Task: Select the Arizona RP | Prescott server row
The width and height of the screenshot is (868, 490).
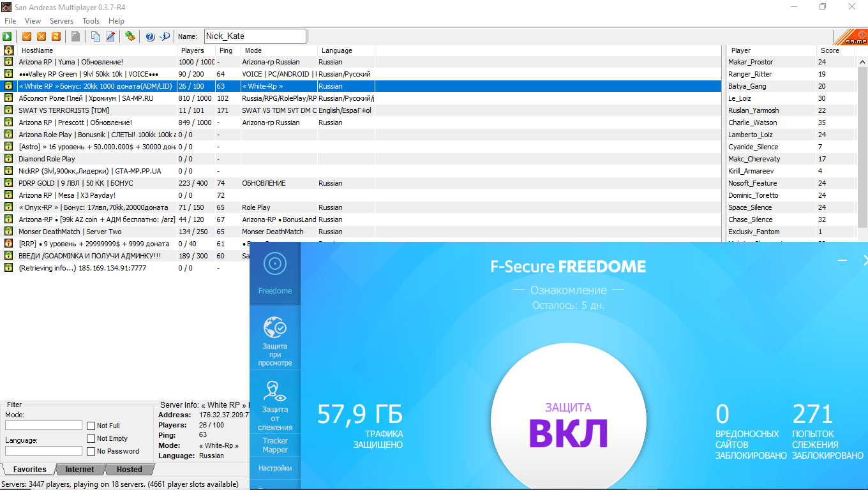Action: (x=362, y=122)
